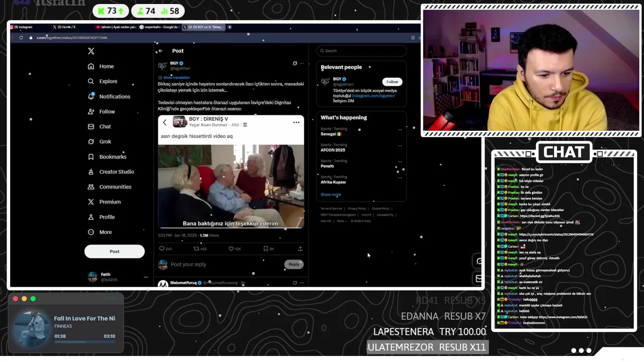Switch to the Instagram browser tab
The height and width of the screenshot is (362, 644).
coord(29,27)
